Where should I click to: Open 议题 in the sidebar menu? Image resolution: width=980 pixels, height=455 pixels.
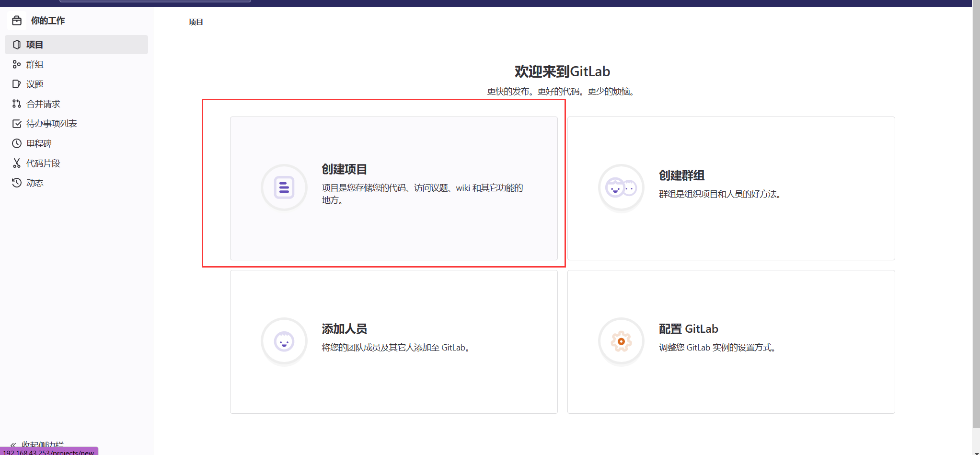point(76,84)
